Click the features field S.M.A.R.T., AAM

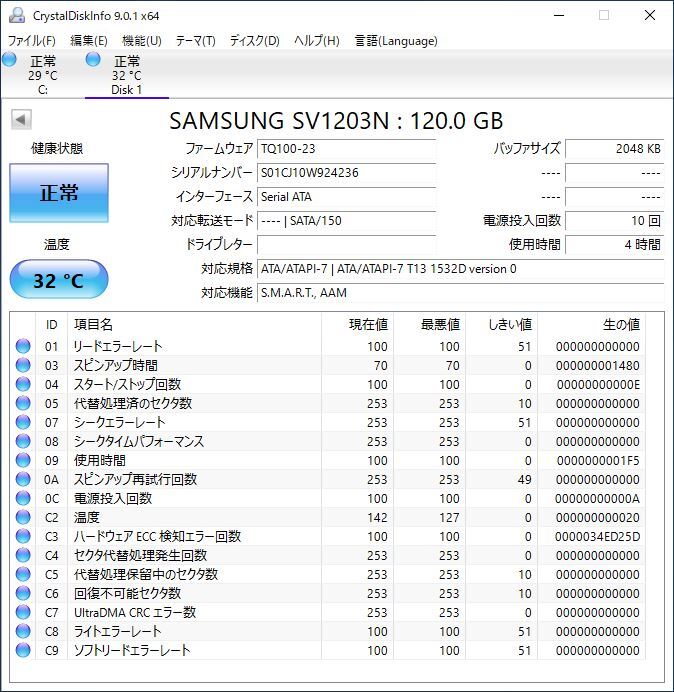coord(460,293)
